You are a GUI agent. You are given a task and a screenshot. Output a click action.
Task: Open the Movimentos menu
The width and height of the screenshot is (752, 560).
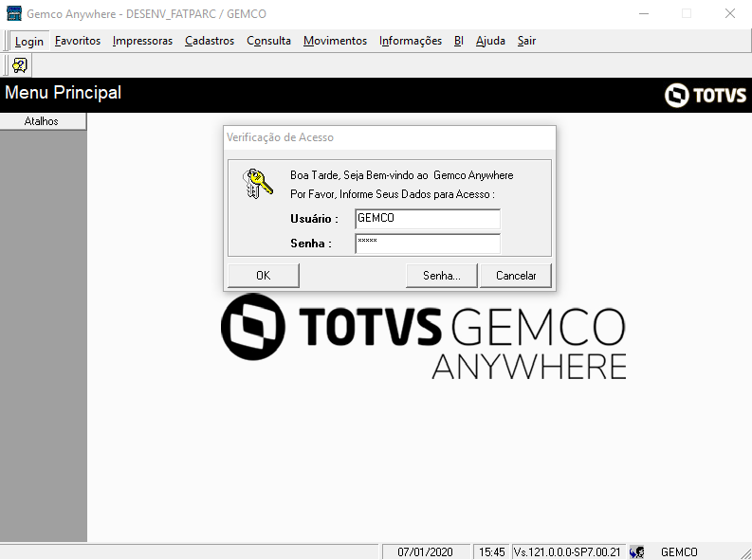click(x=336, y=41)
